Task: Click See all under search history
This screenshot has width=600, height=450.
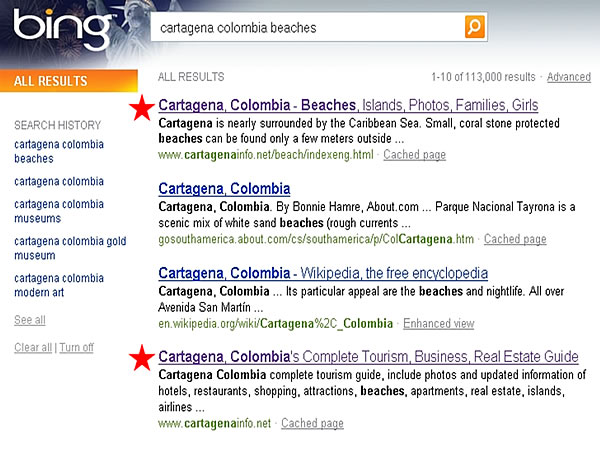Action: (x=29, y=320)
